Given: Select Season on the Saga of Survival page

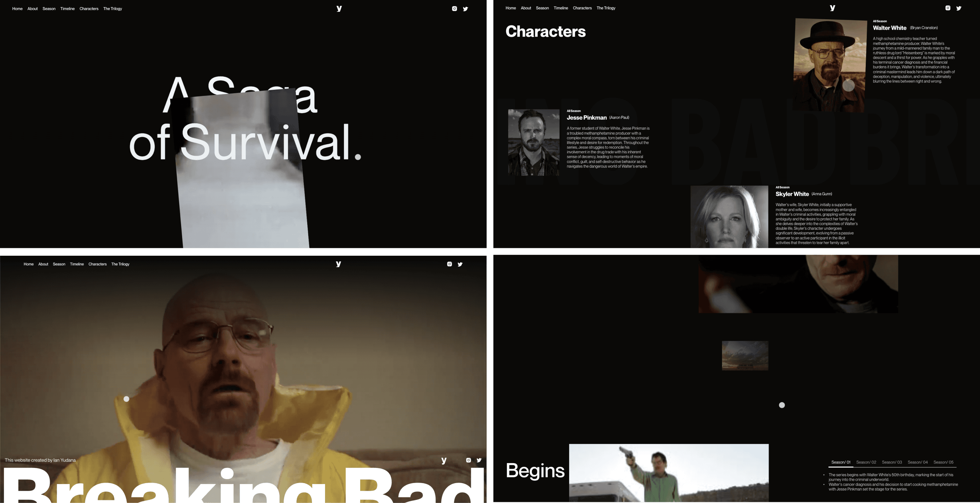Looking at the screenshot, I should point(49,9).
